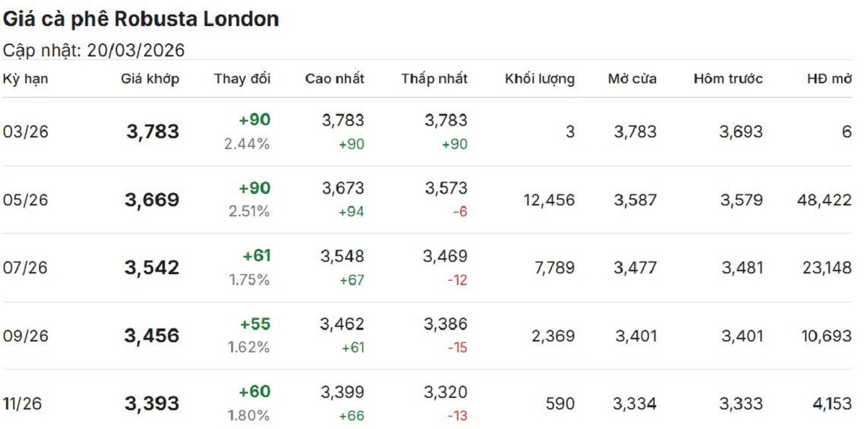Viewport: 868px width, 429px height.
Task: Click the Kỳ hạn column header
Action: pos(25,79)
